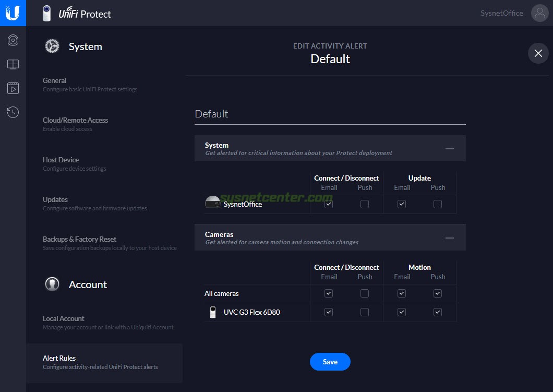Save the activity alert settings
553x392 pixels.
coord(330,362)
